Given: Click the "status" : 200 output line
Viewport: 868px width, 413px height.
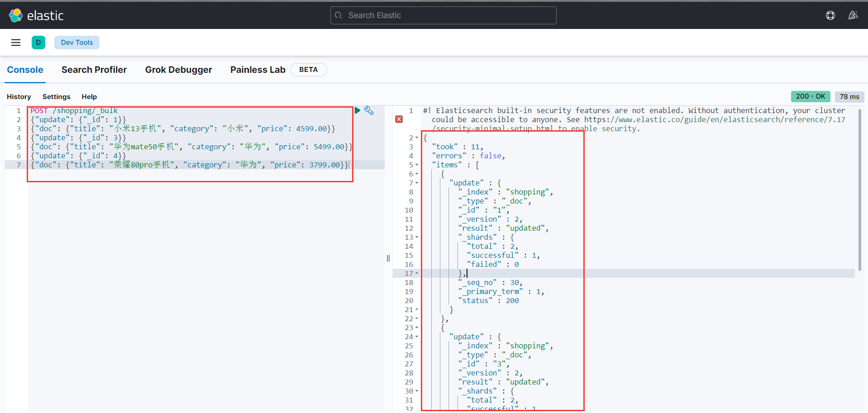Looking at the screenshot, I should (x=488, y=300).
